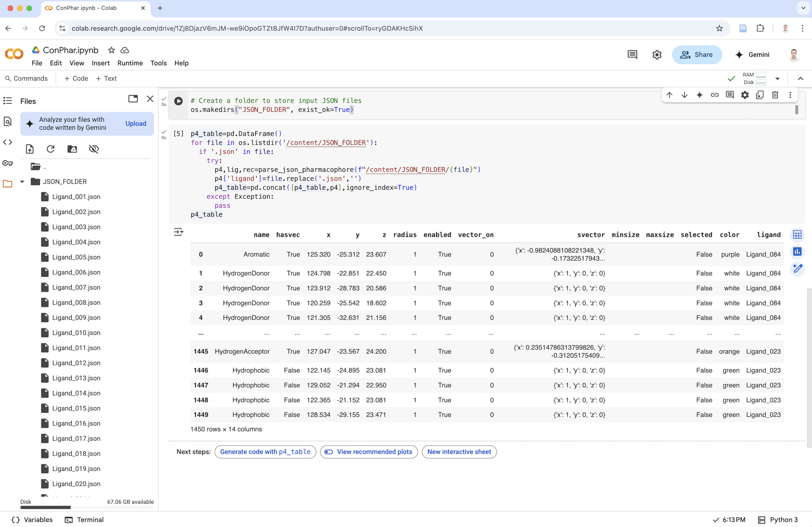812x527 pixels.
Task: Open a new browser tab
Action: pyautogui.click(x=160, y=8)
